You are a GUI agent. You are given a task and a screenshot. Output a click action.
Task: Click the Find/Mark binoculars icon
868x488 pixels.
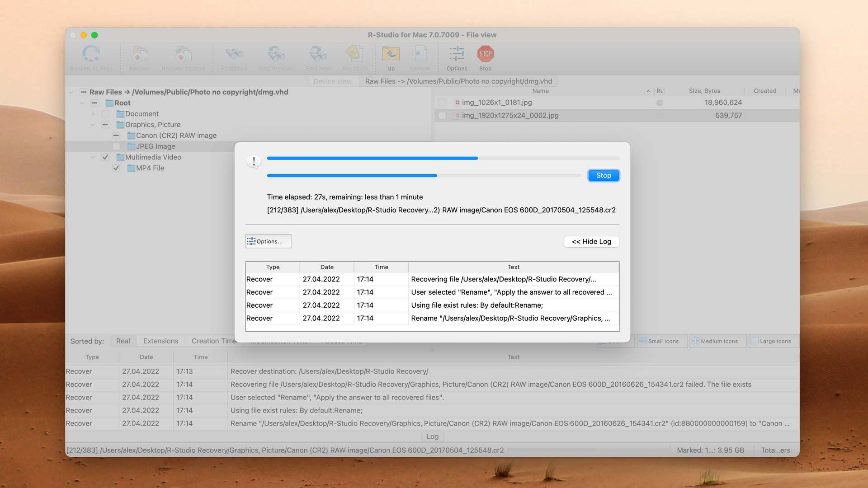(234, 54)
